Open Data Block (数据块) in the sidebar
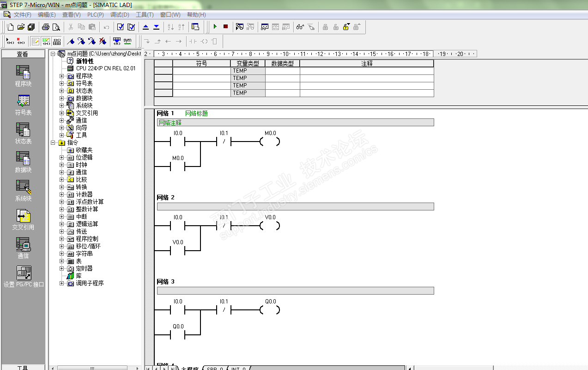This screenshot has width=588, height=370. point(23,162)
